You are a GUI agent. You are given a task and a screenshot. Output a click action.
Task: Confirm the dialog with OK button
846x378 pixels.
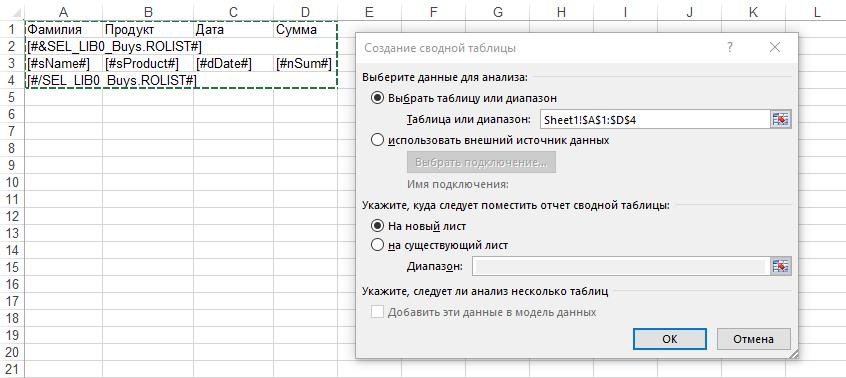coord(669,339)
